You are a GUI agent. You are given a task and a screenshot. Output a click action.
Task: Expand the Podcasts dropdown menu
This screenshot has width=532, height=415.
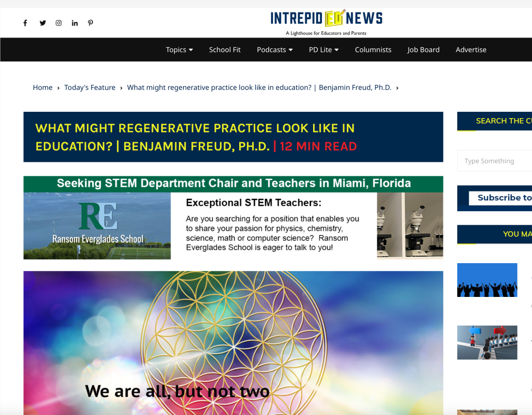(275, 50)
